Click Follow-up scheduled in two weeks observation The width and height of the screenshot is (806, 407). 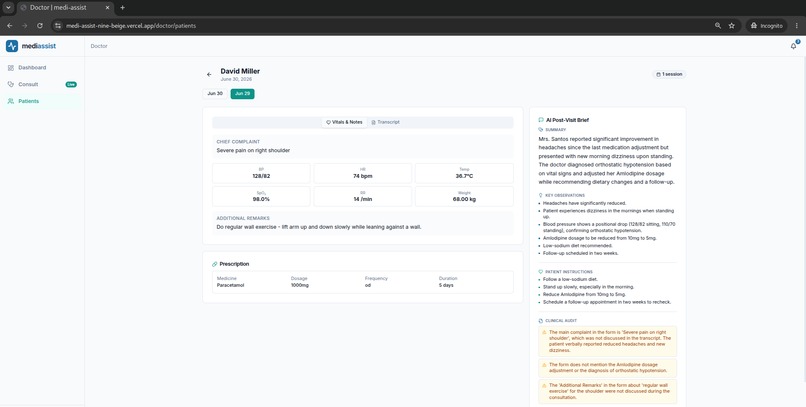581,253
